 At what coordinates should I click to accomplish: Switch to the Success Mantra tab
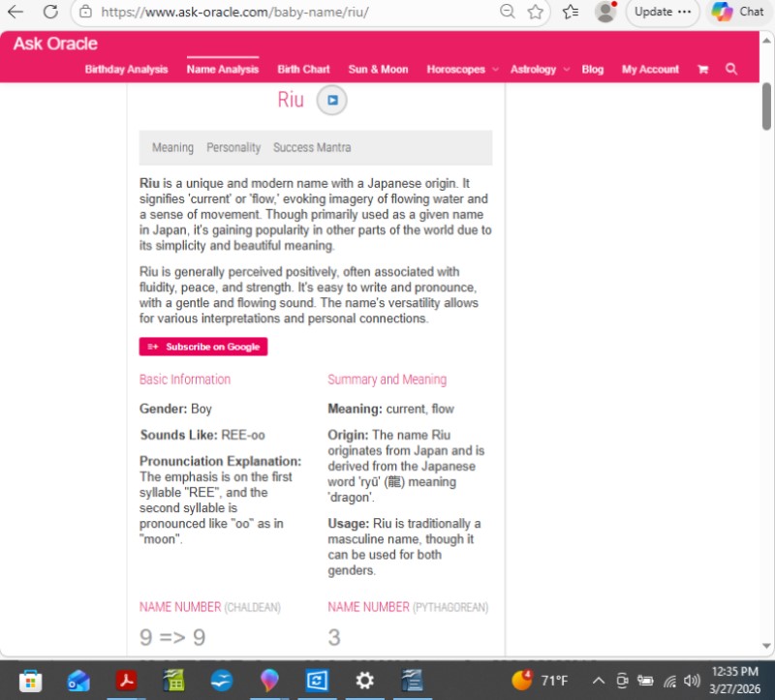(312, 148)
